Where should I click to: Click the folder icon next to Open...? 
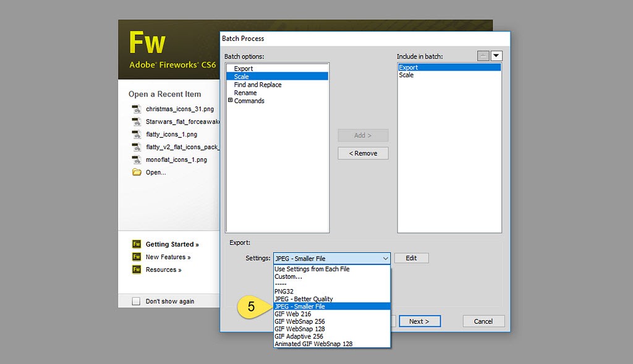pos(137,172)
